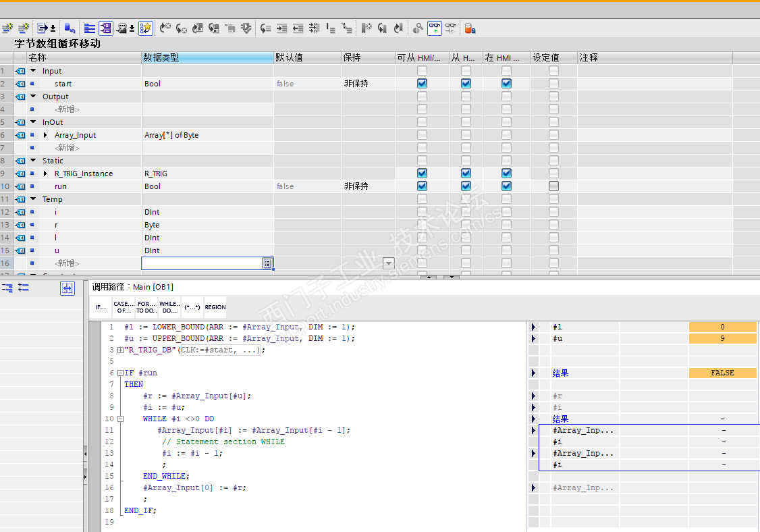This screenshot has height=532, width=760.
Task: Click the outdent text toolbar icon
Action: coord(298,28)
